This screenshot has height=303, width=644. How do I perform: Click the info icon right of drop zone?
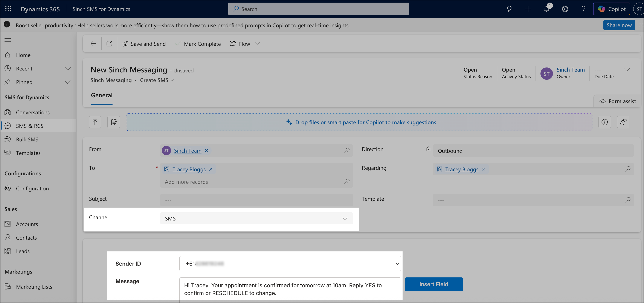point(604,122)
